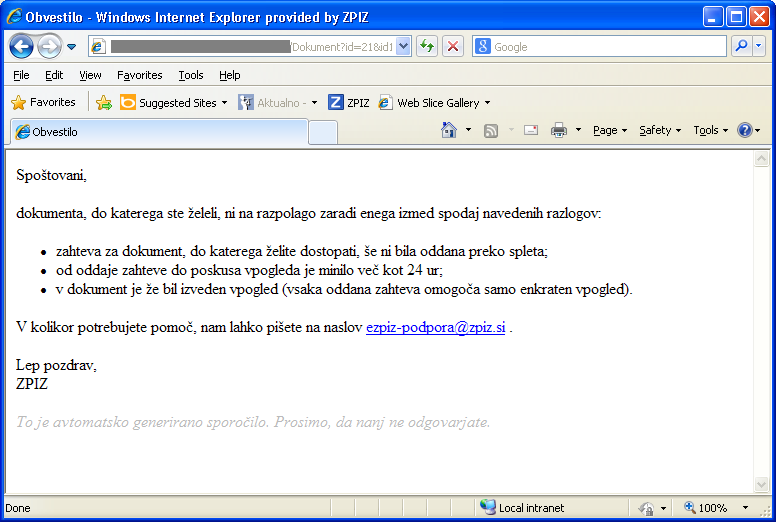Image resolution: width=776 pixels, height=522 pixels.
Task: Click the 'Lep pozdrav,' closing text
Action: (56, 365)
